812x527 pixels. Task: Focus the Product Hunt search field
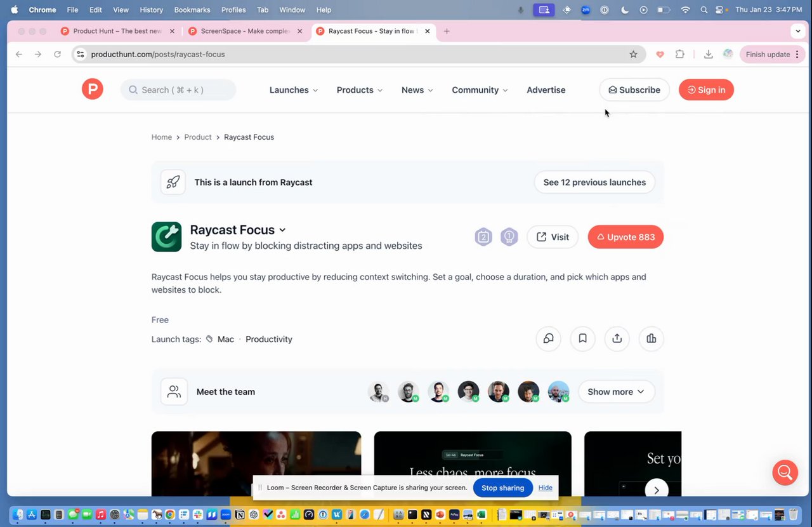click(x=178, y=90)
